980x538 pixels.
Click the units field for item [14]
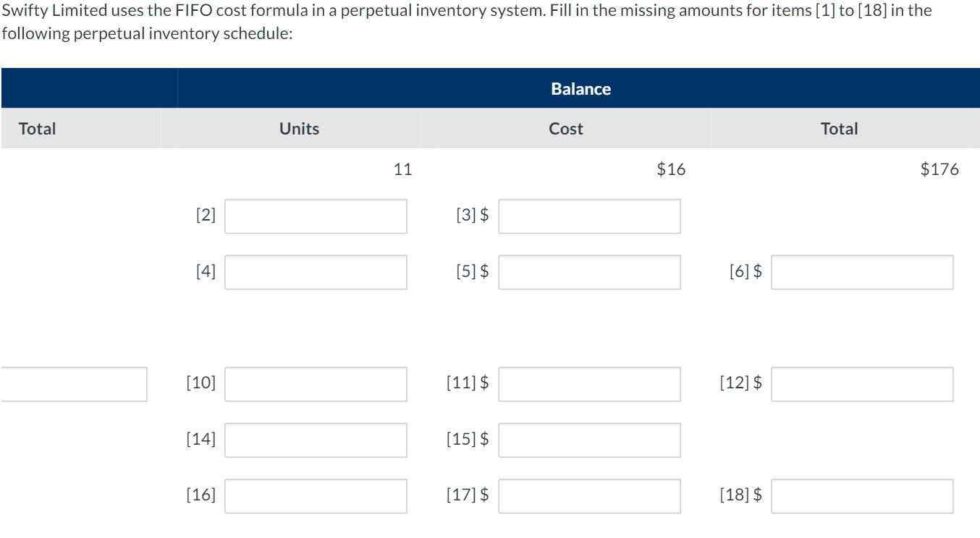tap(316, 440)
